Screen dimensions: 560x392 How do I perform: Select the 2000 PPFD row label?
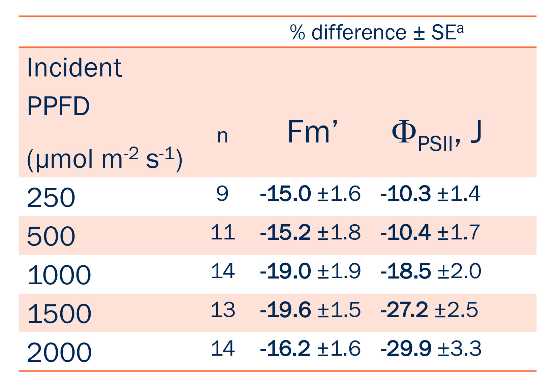pyautogui.click(x=59, y=352)
